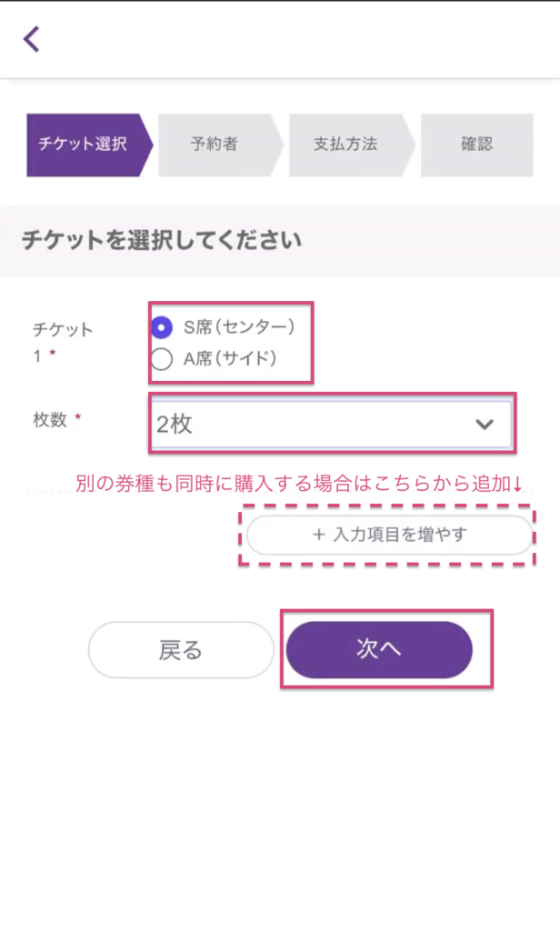
Task: Go to the 確認 step
Action: tap(476, 145)
